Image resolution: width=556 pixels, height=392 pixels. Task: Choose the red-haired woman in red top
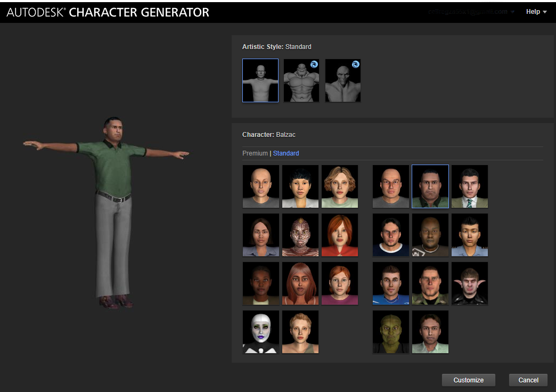[x=340, y=235]
